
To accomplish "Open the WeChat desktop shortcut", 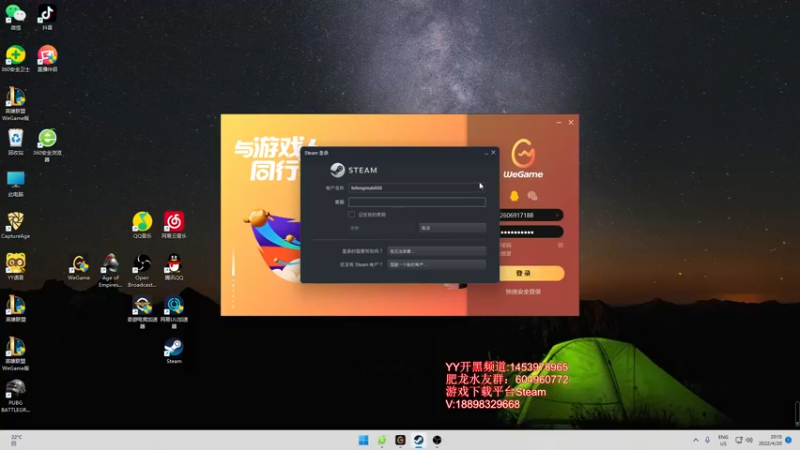I will click(x=16, y=16).
